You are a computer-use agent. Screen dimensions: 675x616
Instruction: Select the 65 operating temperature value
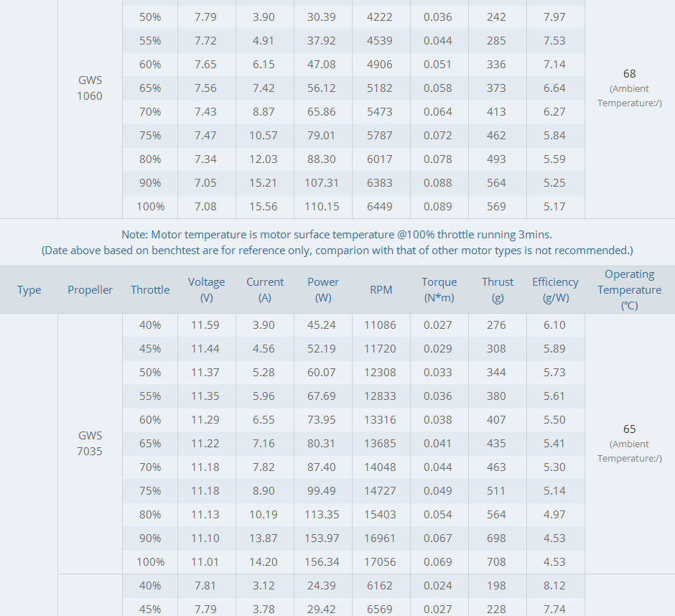[629, 429]
